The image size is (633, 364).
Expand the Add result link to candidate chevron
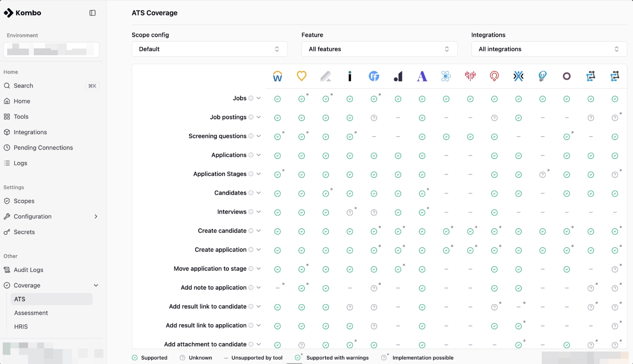point(259,306)
